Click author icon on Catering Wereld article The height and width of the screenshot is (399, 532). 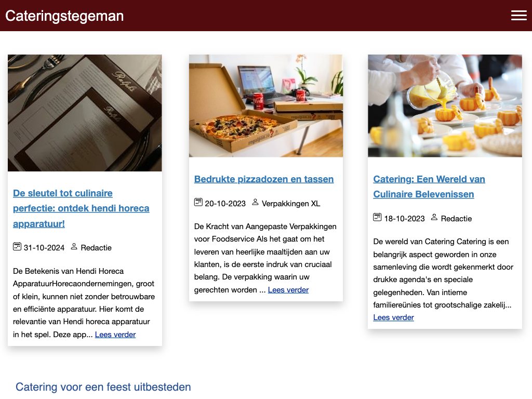click(x=434, y=217)
